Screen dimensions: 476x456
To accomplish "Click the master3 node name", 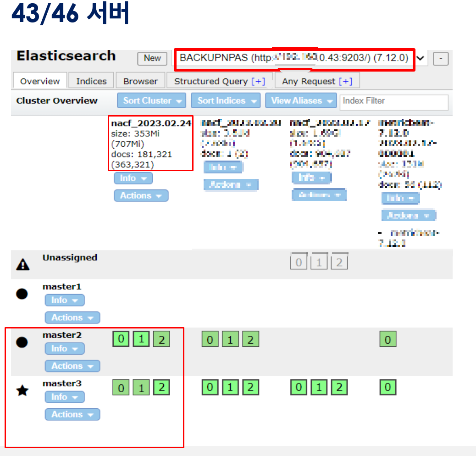I will click(x=62, y=384).
